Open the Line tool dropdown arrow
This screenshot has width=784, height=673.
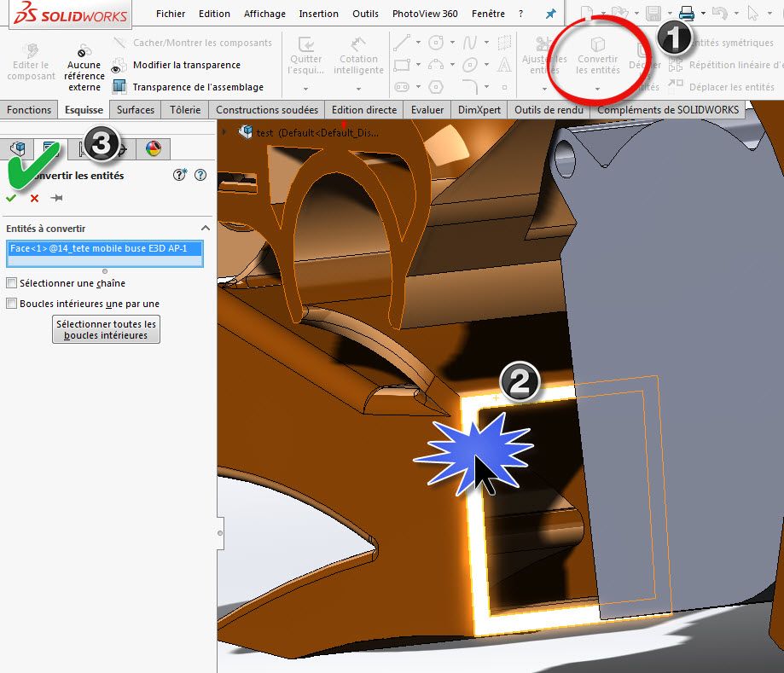[x=418, y=43]
